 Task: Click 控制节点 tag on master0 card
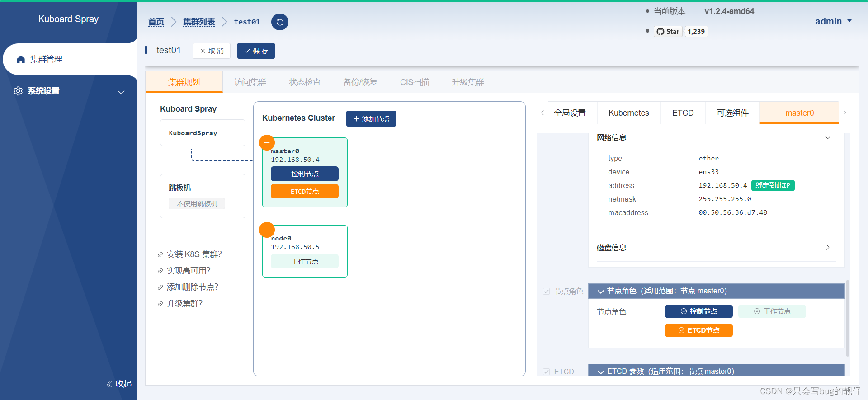(305, 174)
